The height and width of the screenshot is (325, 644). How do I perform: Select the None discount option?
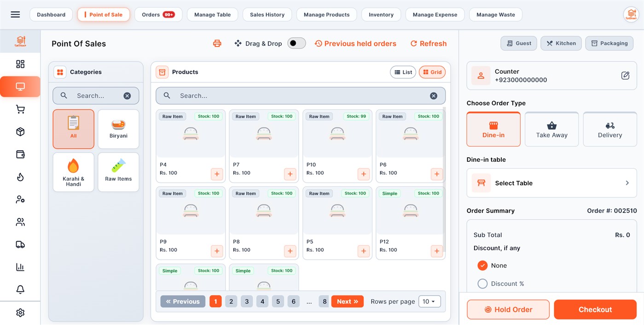tap(482, 266)
